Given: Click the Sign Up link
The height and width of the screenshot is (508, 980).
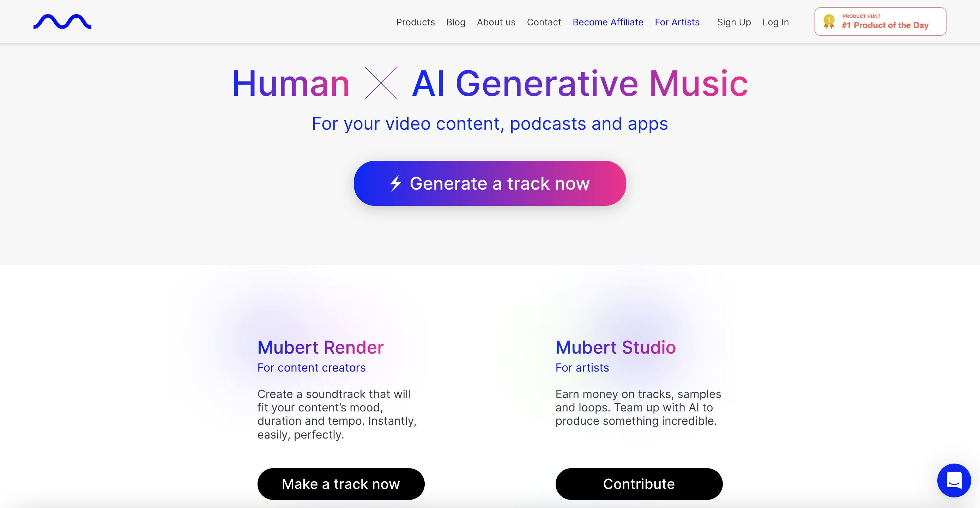Looking at the screenshot, I should (x=735, y=22).
